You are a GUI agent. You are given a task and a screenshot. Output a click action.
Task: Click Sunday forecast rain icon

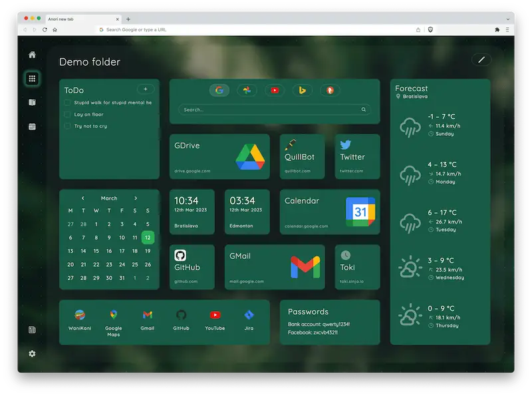(x=410, y=127)
